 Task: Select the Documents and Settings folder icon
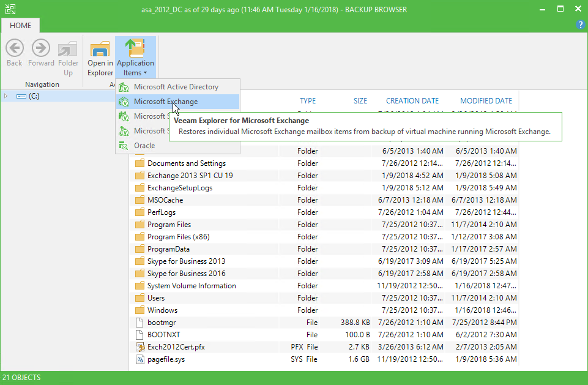(x=140, y=163)
